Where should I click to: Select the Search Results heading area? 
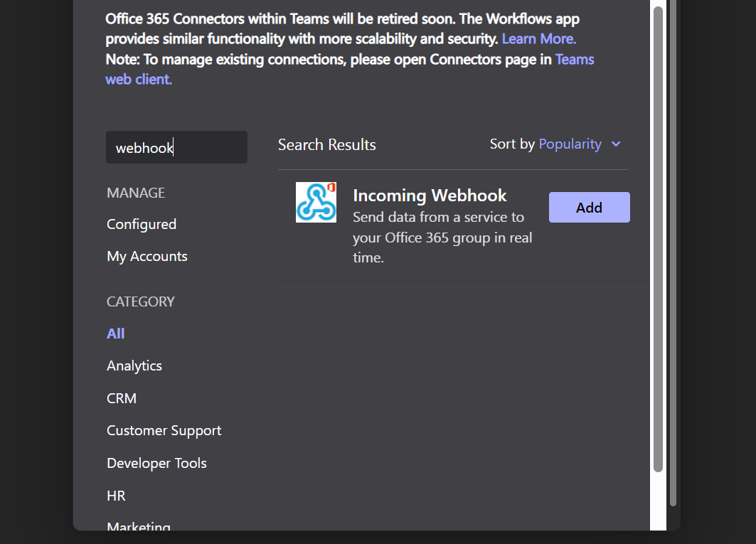[x=326, y=144]
